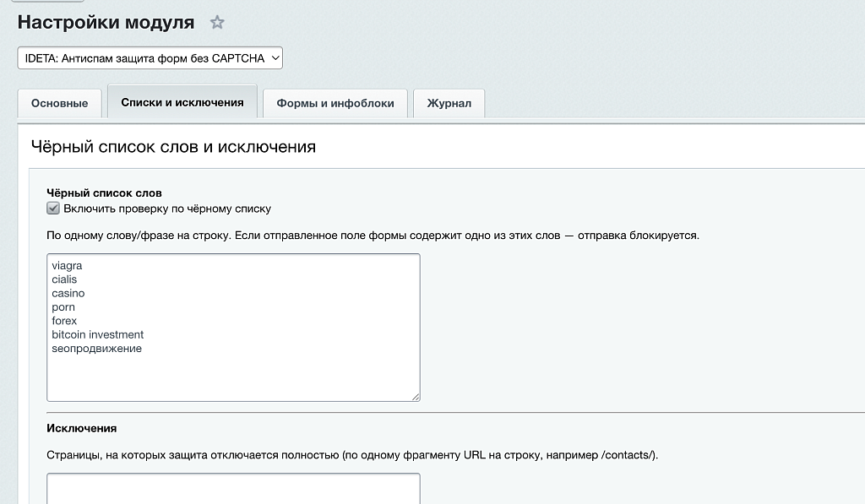Open the module selector dropdown
The height and width of the screenshot is (504, 865).
(150, 58)
